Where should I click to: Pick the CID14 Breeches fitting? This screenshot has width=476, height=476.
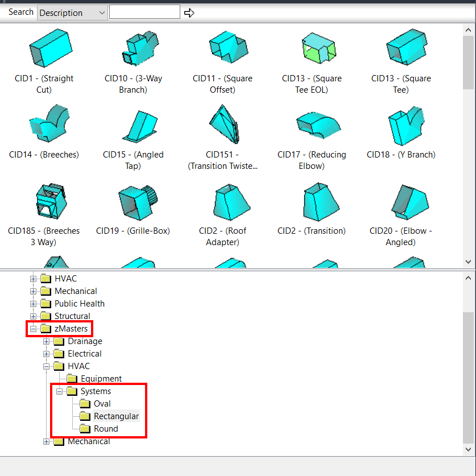pos(48,124)
